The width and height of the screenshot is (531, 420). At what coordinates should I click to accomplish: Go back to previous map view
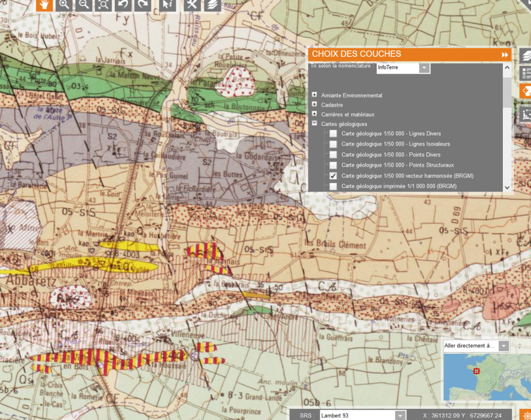click(x=123, y=5)
